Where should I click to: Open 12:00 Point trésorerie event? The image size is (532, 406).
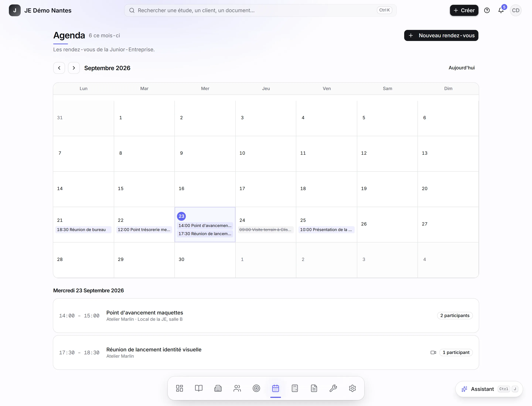click(144, 230)
